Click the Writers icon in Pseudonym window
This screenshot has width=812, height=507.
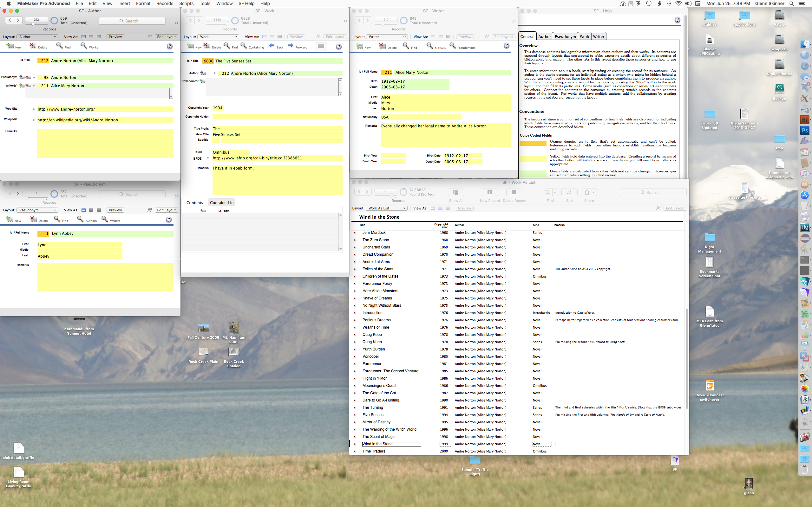point(105,219)
